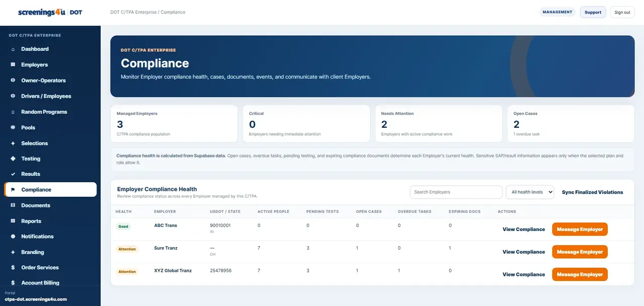The height and width of the screenshot is (306, 644).
Task: Click the Selections star icon
Action: tap(13, 143)
